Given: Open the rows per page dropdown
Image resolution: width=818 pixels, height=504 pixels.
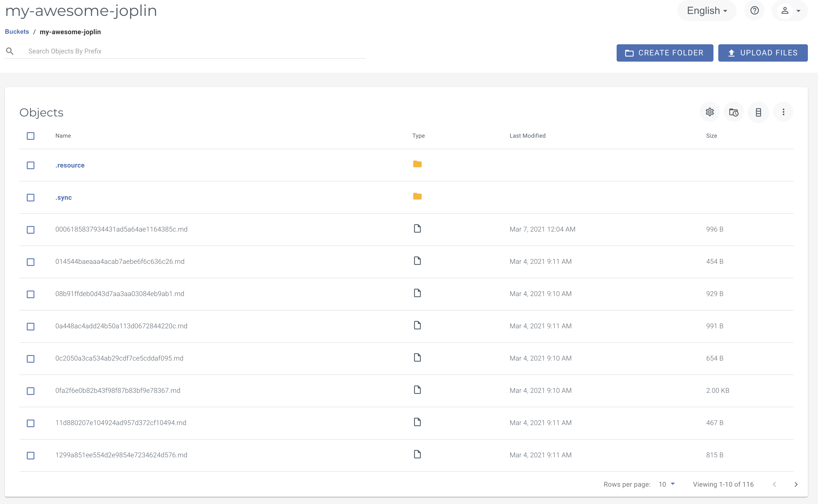Looking at the screenshot, I should [x=666, y=484].
